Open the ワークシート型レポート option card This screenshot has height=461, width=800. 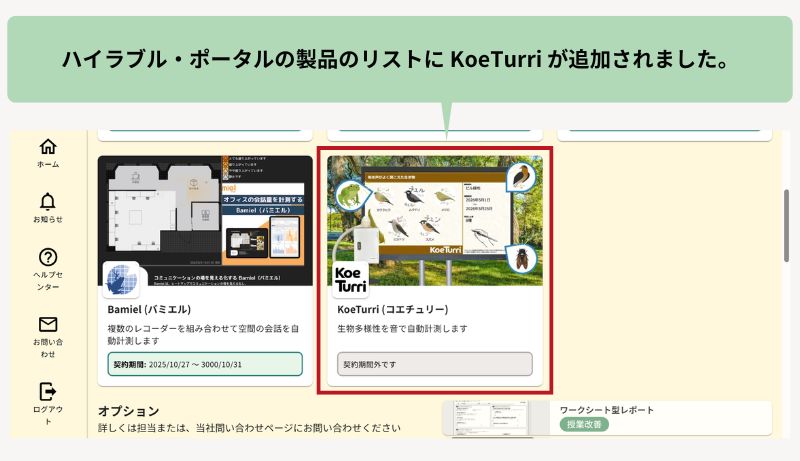[607, 418]
